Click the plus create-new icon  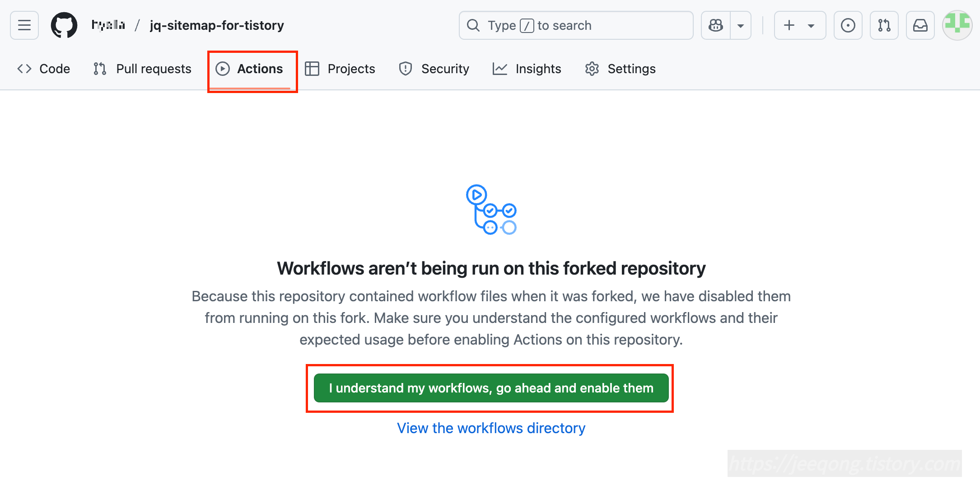pos(789,25)
